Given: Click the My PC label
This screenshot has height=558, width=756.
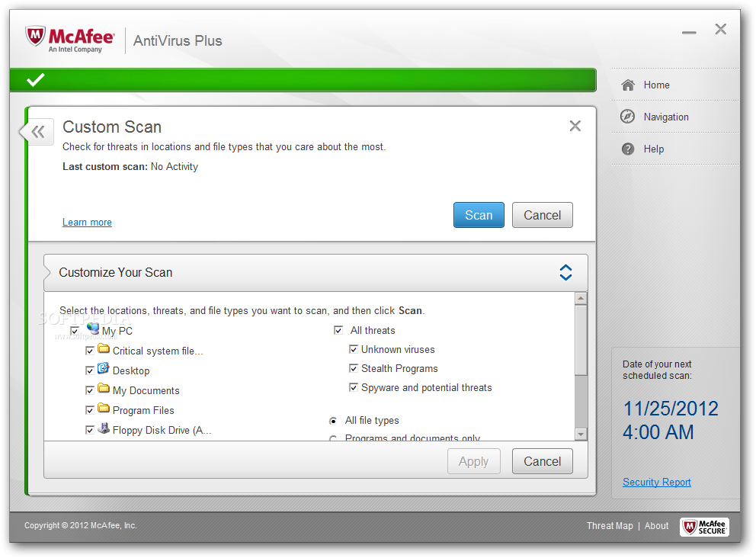Looking at the screenshot, I should tap(117, 332).
